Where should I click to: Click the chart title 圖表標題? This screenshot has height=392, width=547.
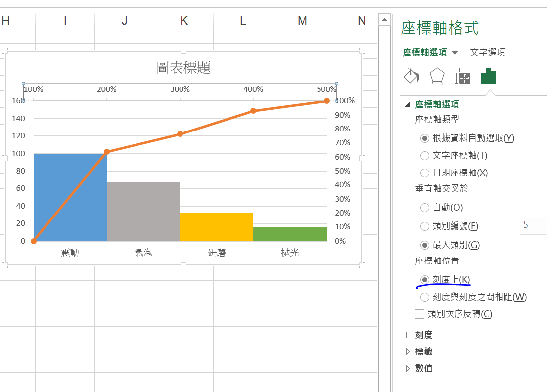(x=183, y=67)
